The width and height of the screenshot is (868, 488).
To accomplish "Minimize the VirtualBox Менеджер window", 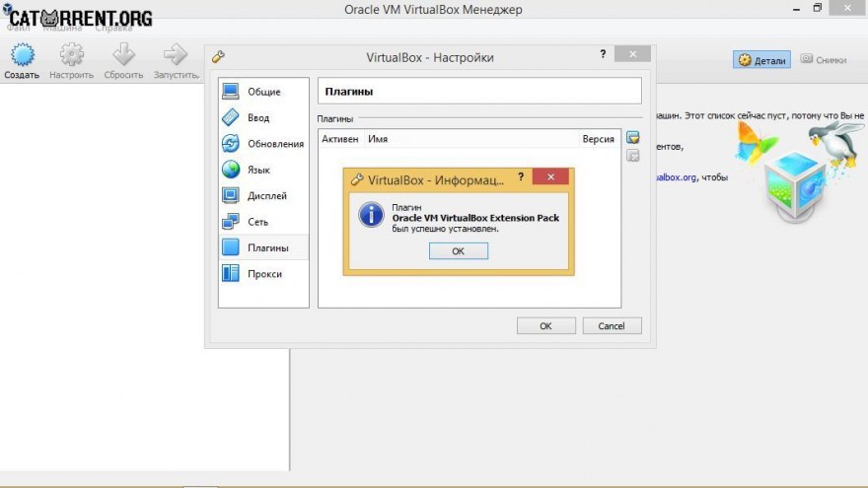I will [796, 9].
